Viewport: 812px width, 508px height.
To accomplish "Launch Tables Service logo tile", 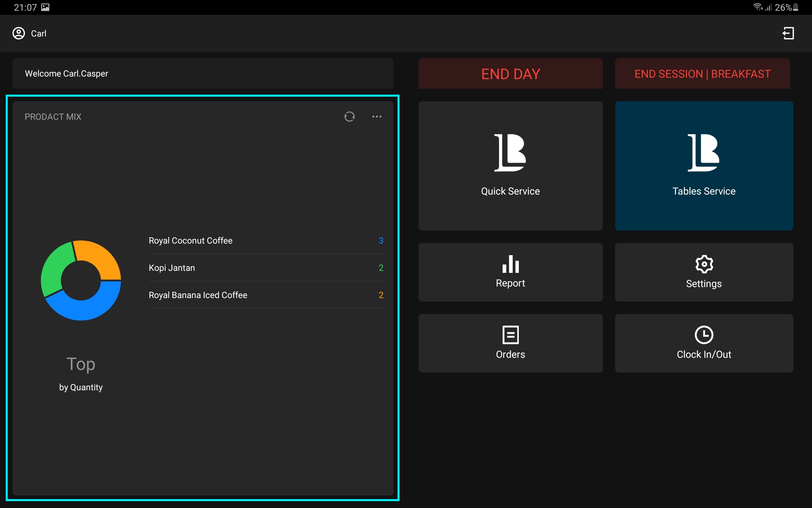I will click(704, 153).
